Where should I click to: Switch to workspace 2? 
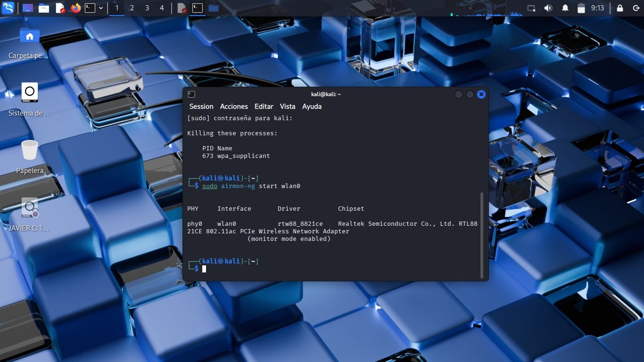(x=132, y=8)
